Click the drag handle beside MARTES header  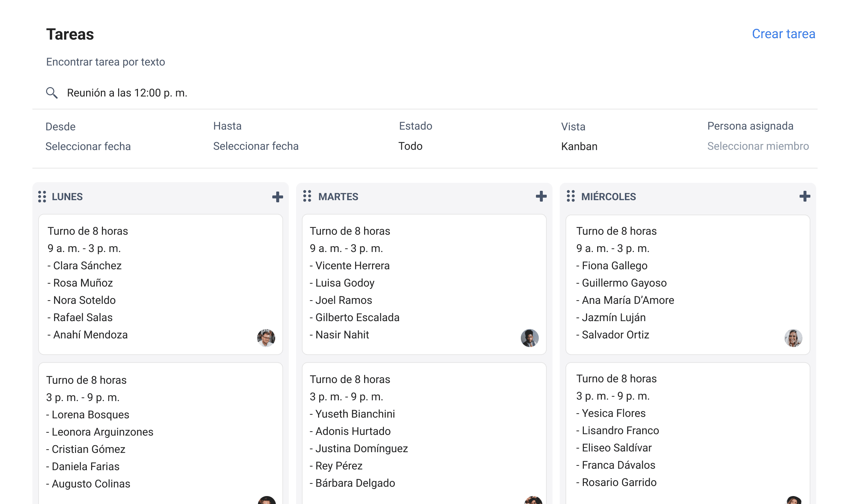click(x=307, y=197)
